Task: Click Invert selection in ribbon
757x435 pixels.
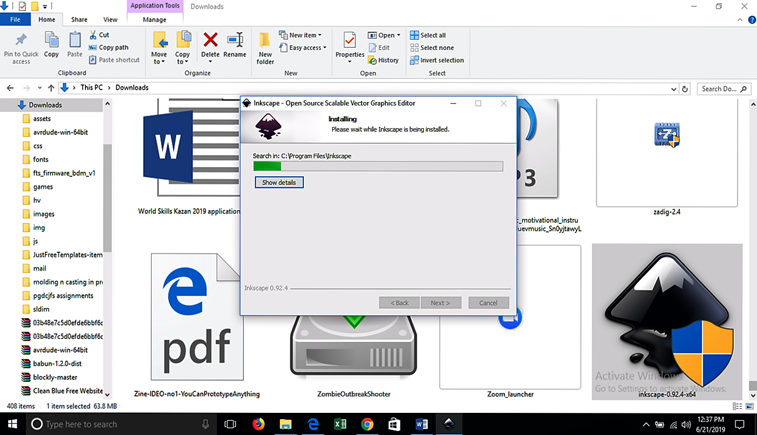Action: pos(437,60)
